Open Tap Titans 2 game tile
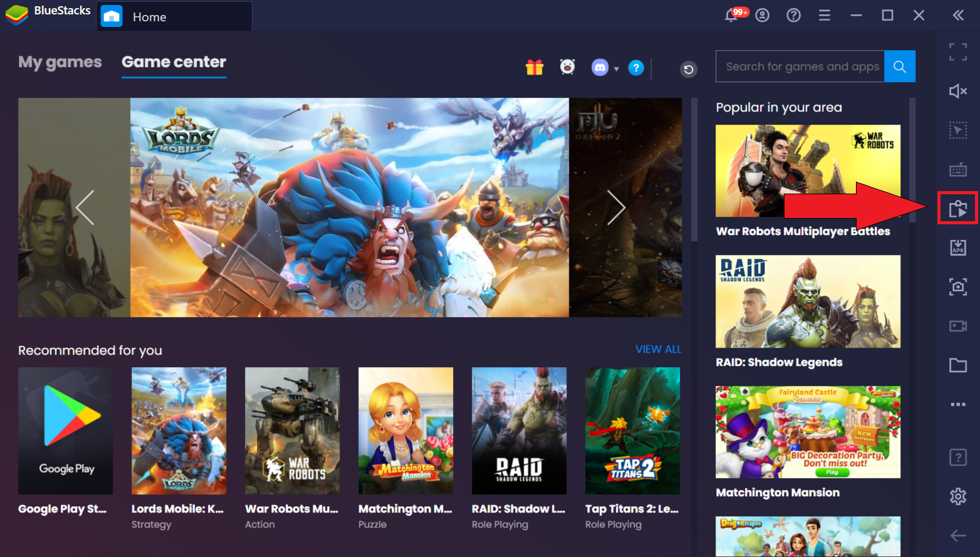Screen dimensions: 980x557 (633, 431)
